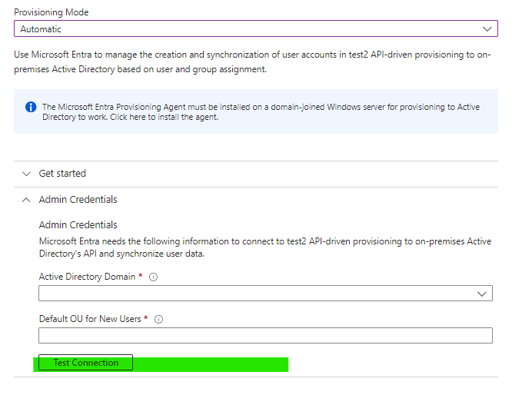Open the Provisioning Mode dropdown

256,29
